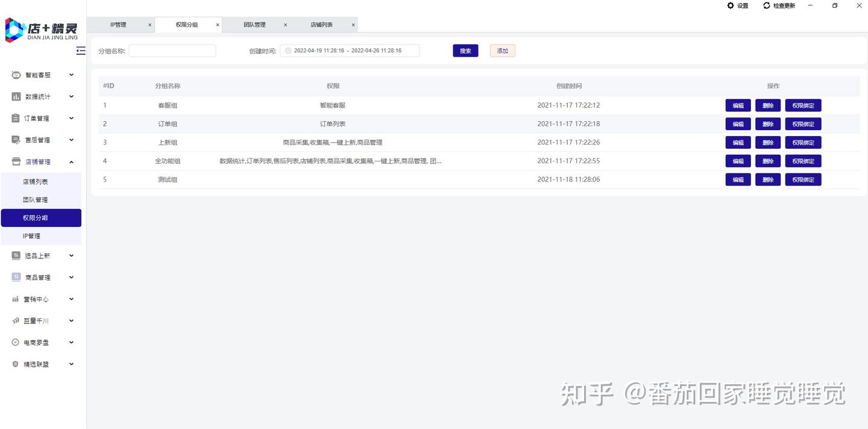Collapse the 店铺管理 menu chevron
This screenshot has height=429, width=868.
[72, 162]
